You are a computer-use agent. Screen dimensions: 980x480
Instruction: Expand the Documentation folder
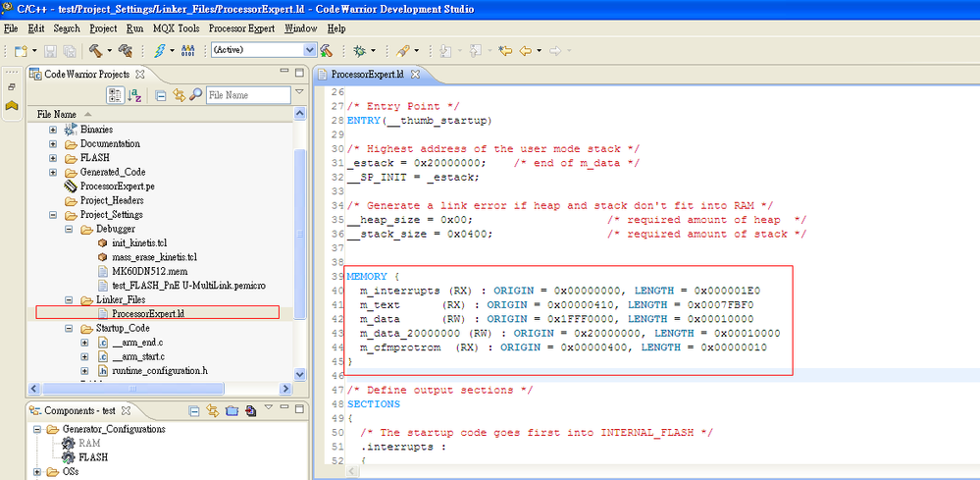click(x=53, y=143)
